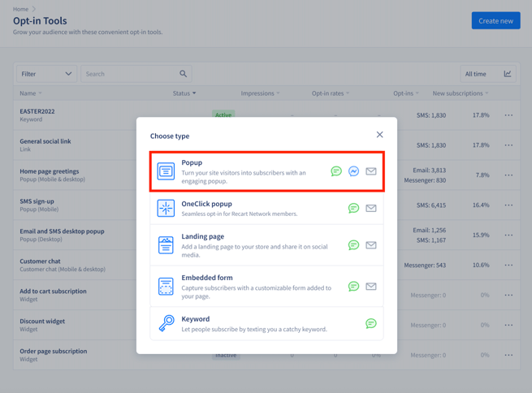Click SMS chat icon in Popup row
Screen dimensions: 532x393
pos(336,171)
